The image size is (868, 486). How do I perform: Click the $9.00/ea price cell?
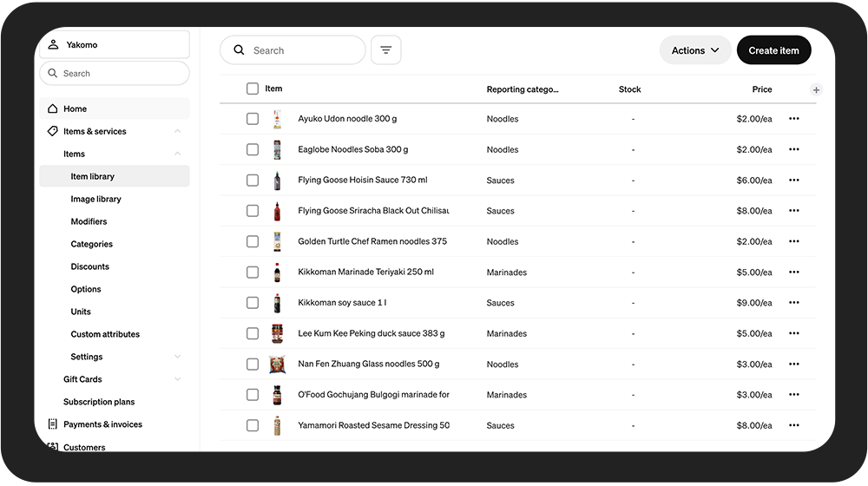click(754, 303)
